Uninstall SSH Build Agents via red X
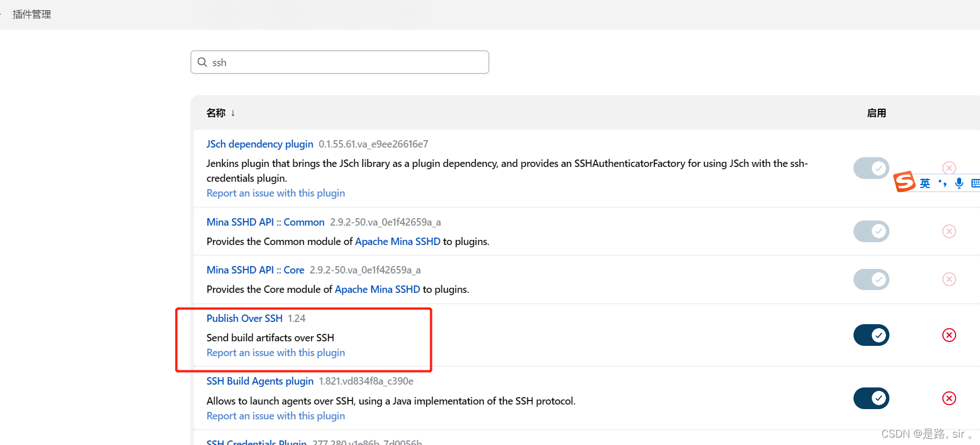 coord(949,398)
